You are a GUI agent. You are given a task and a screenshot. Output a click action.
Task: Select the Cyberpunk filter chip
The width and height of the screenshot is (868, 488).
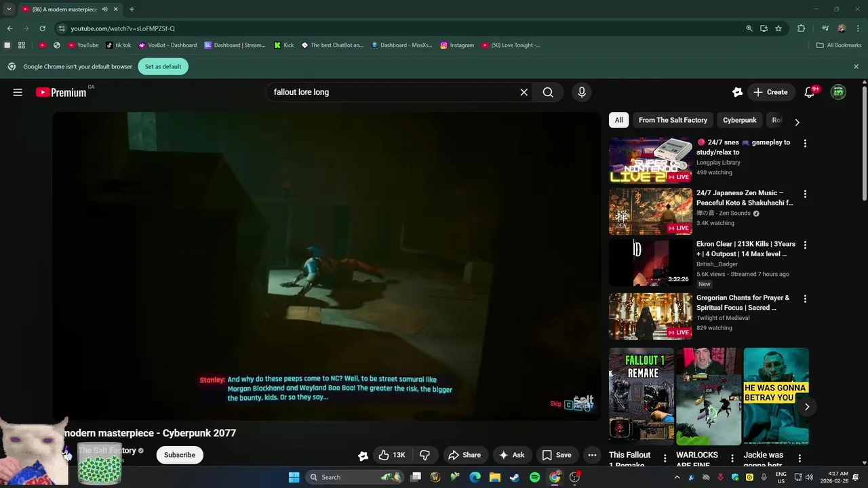739,120
